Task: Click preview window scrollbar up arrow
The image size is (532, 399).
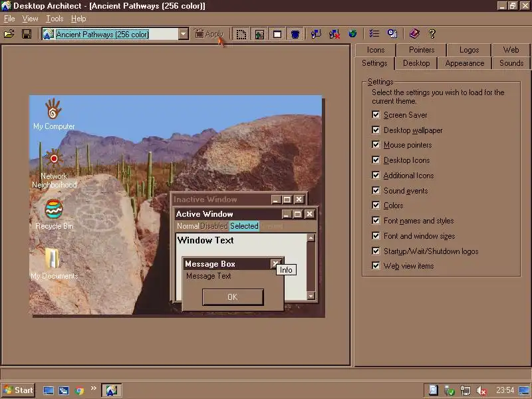Action: (x=311, y=238)
